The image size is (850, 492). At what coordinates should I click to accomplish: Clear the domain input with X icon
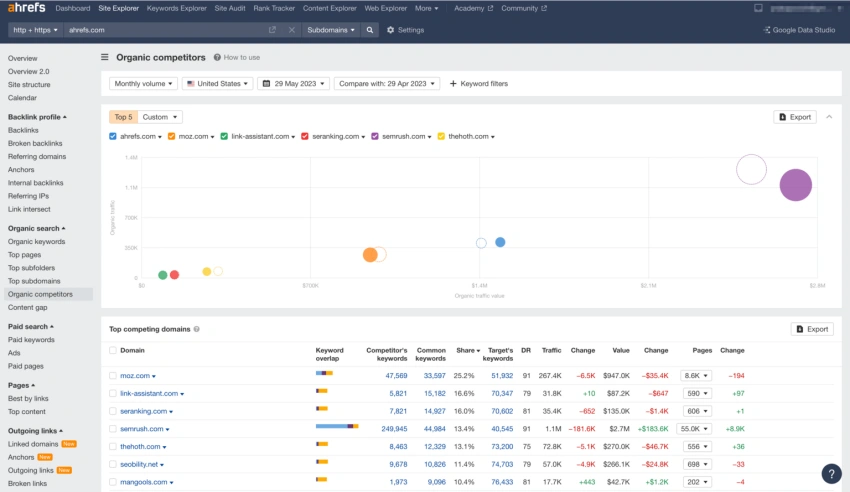click(x=291, y=30)
